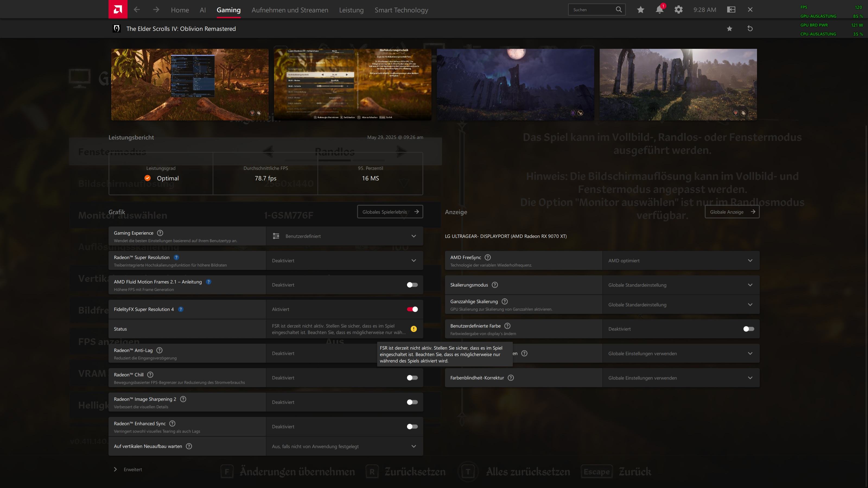Open Aufnehmen und Streamen tab
868x488 pixels.
tap(290, 10)
